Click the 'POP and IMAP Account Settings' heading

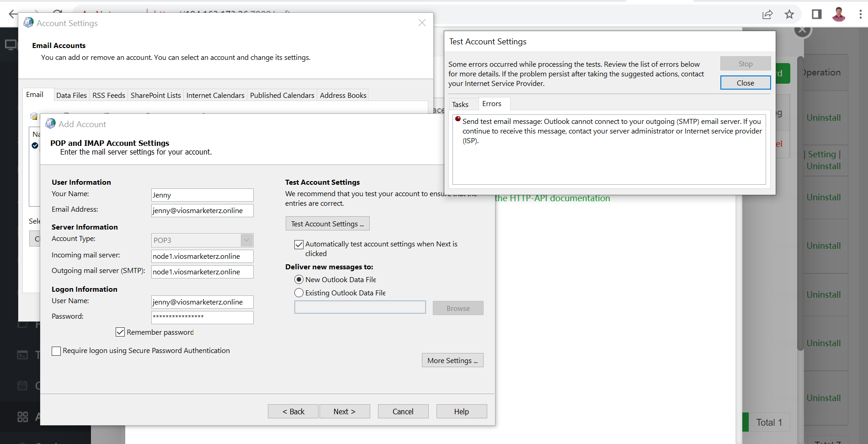[110, 143]
